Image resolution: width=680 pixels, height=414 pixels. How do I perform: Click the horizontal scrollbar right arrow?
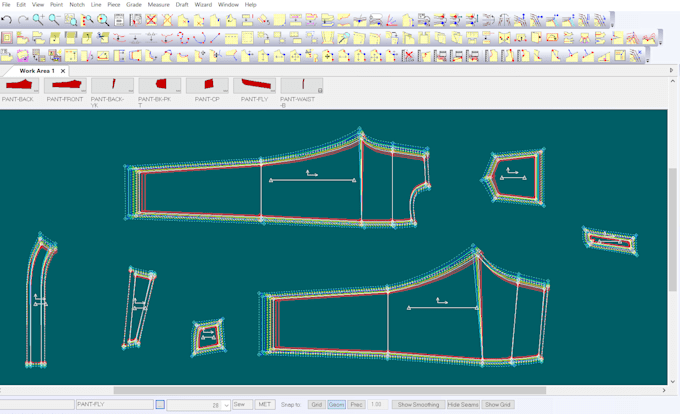coord(664,390)
